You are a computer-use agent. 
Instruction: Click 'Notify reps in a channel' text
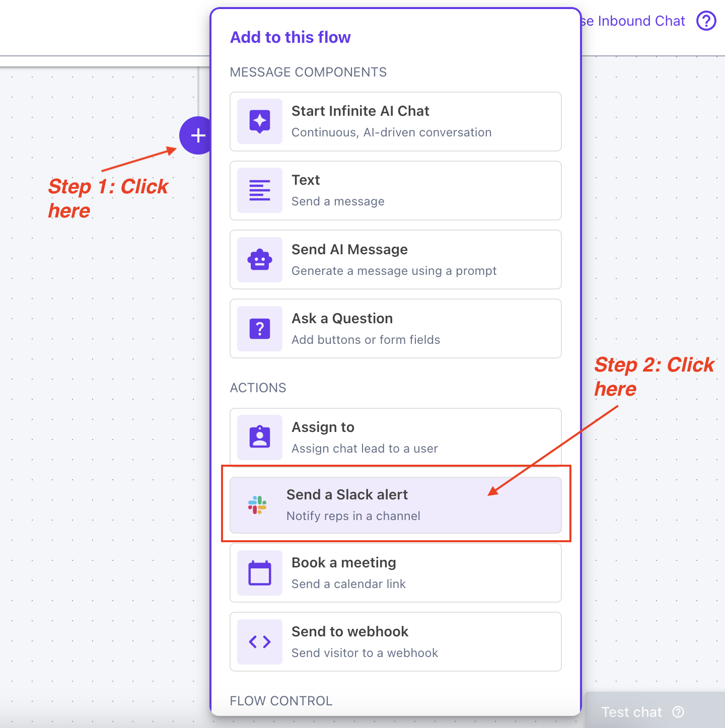[353, 516]
